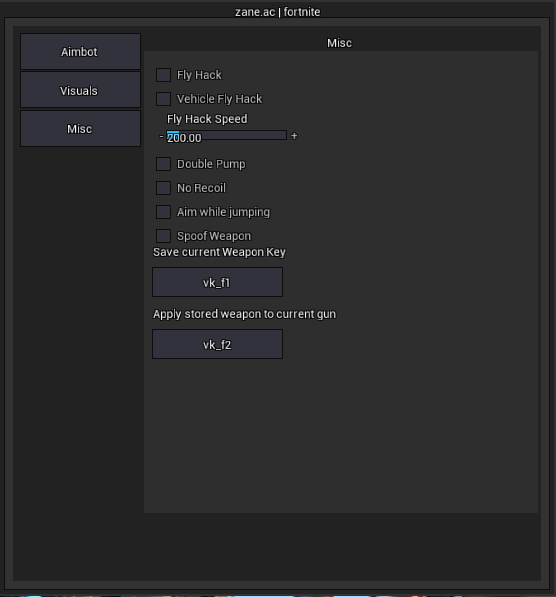
Task: Click the zane.ac | fortnite title bar
Action: point(278,12)
